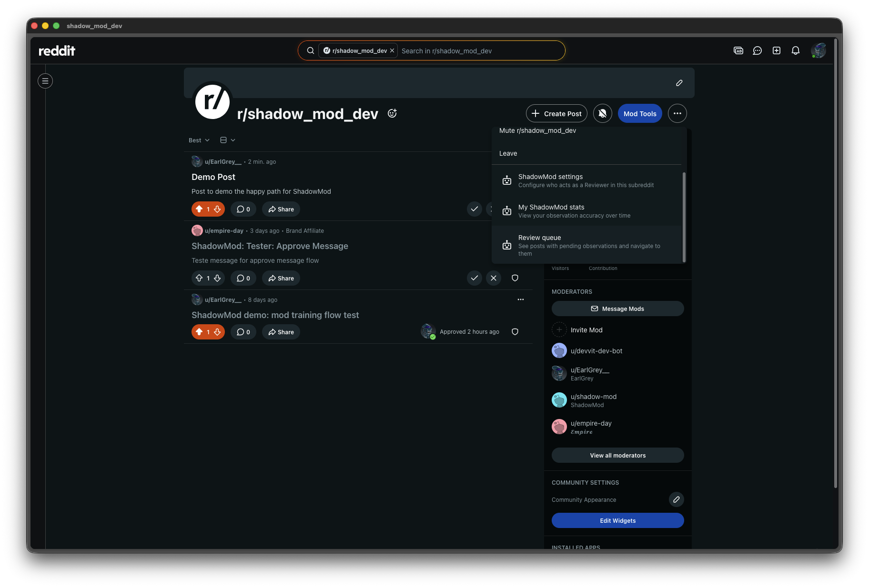869x588 pixels.
Task: Open comments on Demo Post
Action: pos(243,209)
